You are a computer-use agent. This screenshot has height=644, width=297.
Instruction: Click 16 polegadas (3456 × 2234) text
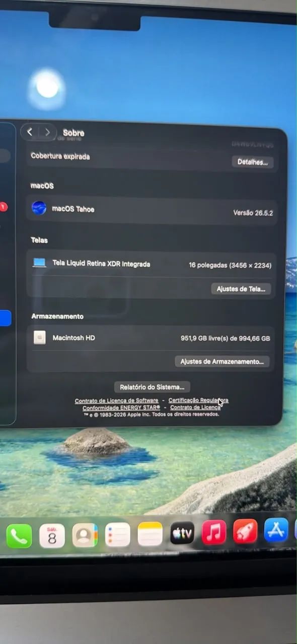pos(230,265)
